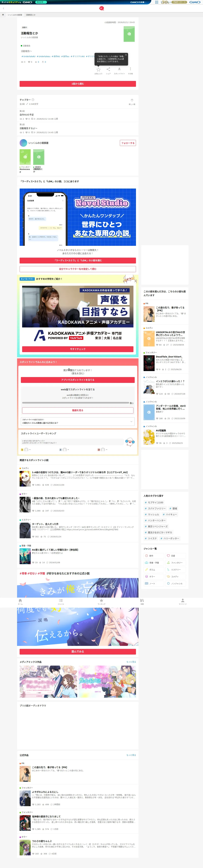Open the #自作AU tag link
Viewport: 203px width, 868px height.
tap(56, 57)
